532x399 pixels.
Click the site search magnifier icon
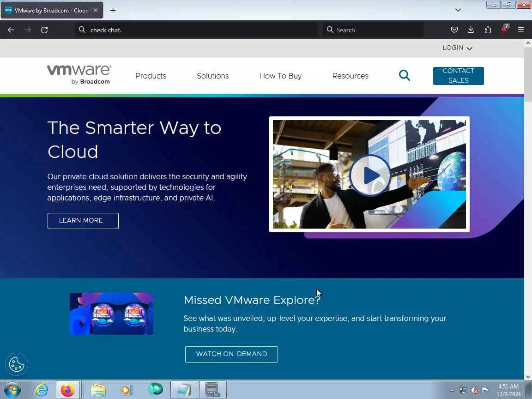pyautogui.click(x=404, y=75)
